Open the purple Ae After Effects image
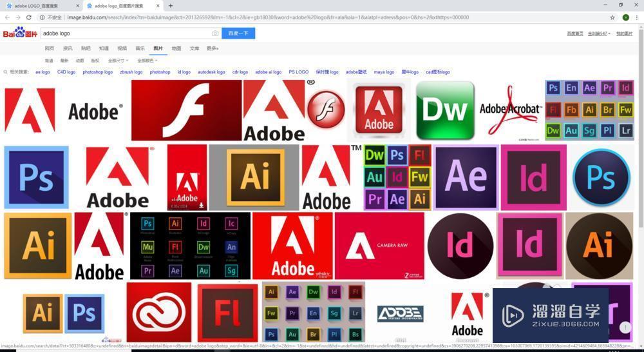 (x=466, y=177)
